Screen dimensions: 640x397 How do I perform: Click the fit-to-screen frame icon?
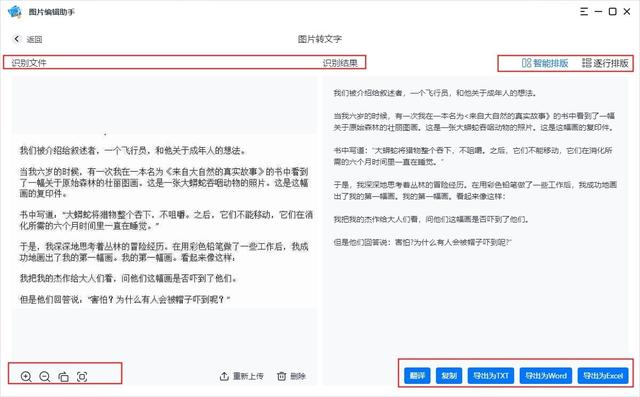tap(82, 376)
